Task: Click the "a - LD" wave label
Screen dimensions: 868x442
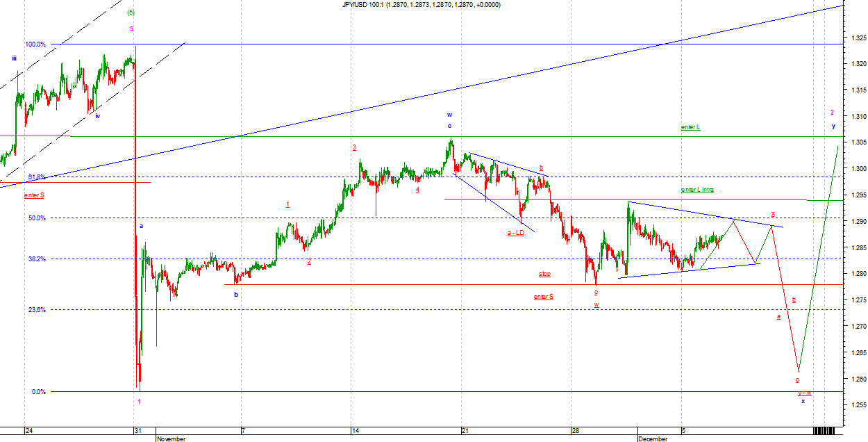Action: click(x=515, y=233)
